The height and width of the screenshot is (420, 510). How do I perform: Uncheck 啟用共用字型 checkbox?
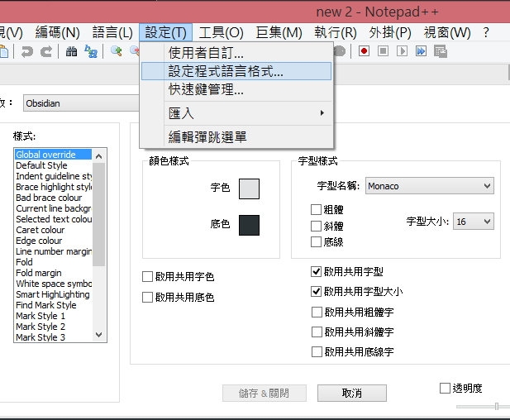316,271
